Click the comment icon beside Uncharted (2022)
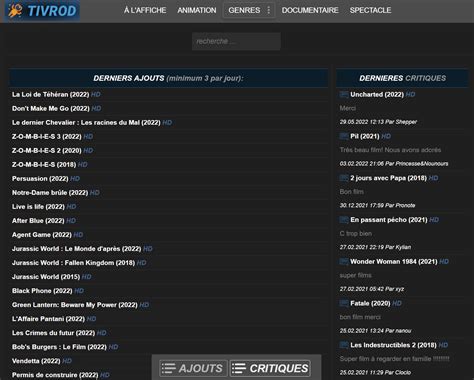This screenshot has width=474, height=380. pyautogui.click(x=344, y=94)
